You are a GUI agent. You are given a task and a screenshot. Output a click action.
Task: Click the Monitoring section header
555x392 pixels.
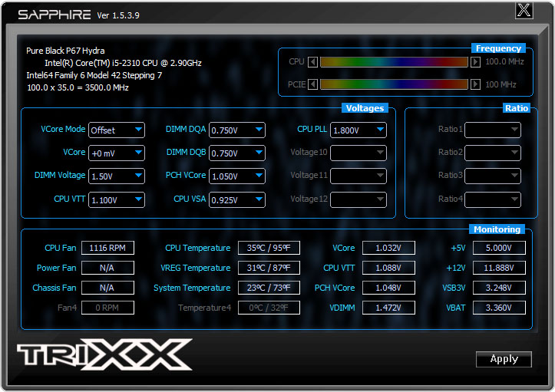pos(497,229)
